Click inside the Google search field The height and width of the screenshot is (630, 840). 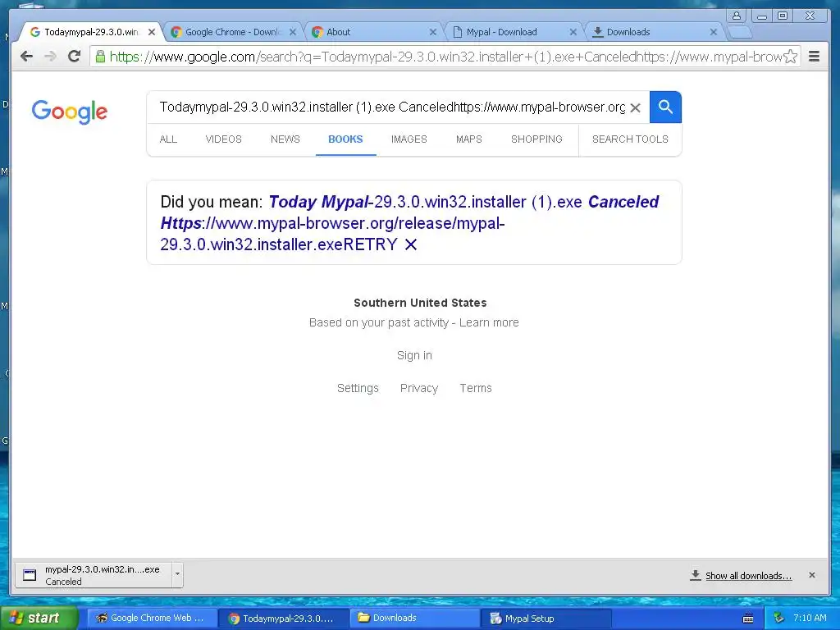tap(391, 107)
